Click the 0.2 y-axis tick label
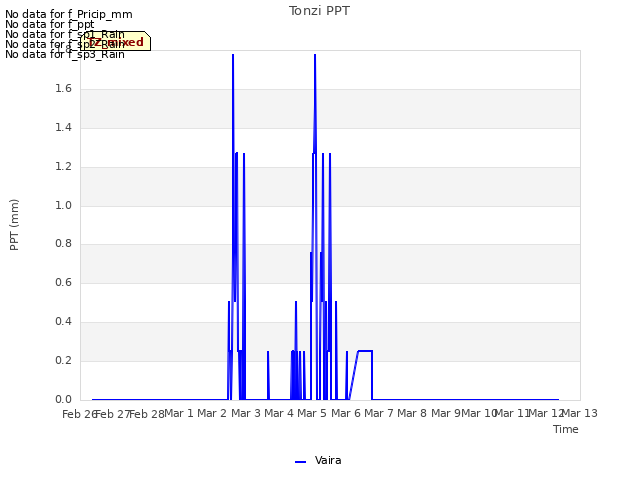 pos(63,360)
